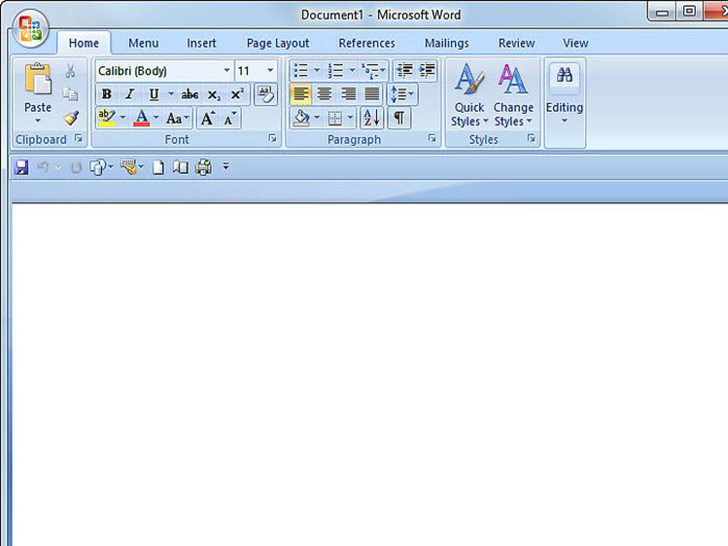This screenshot has width=728, height=546.
Task: Grow font size with large A
Action: pos(207,118)
